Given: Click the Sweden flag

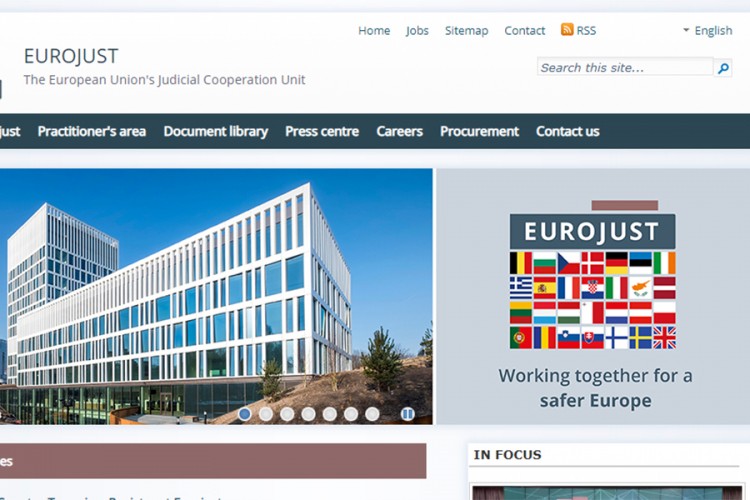Looking at the screenshot, I should coord(640,338).
